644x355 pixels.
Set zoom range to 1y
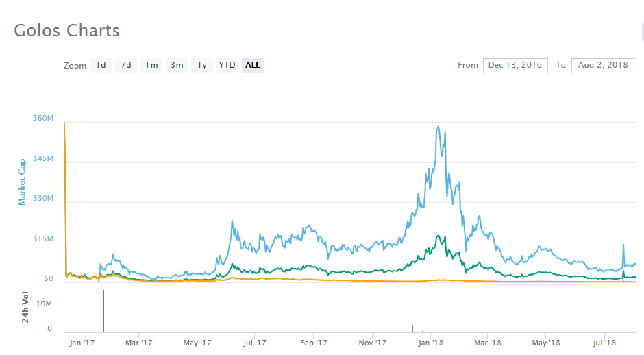(202, 65)
